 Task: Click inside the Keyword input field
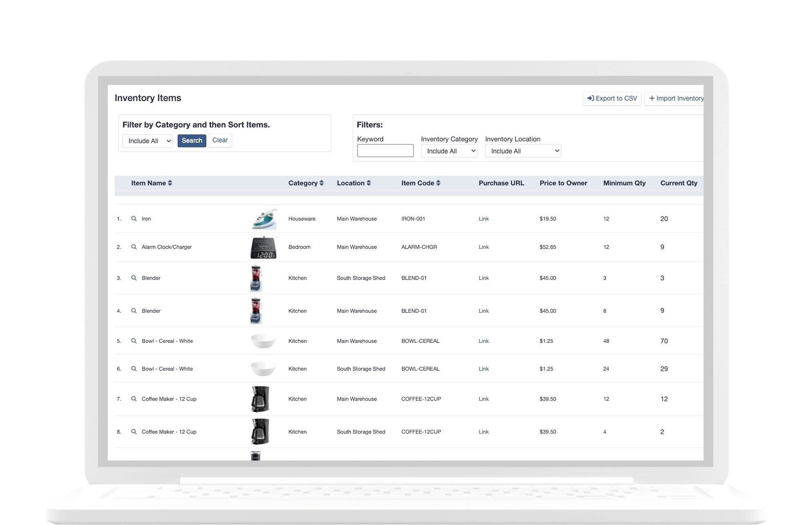coord(385,150)
